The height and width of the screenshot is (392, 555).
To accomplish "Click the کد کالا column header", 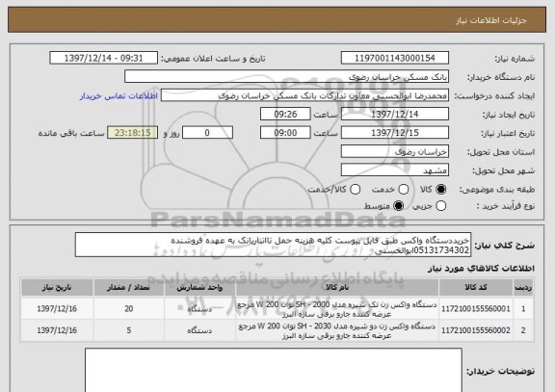I will click(x=476, y=288).
